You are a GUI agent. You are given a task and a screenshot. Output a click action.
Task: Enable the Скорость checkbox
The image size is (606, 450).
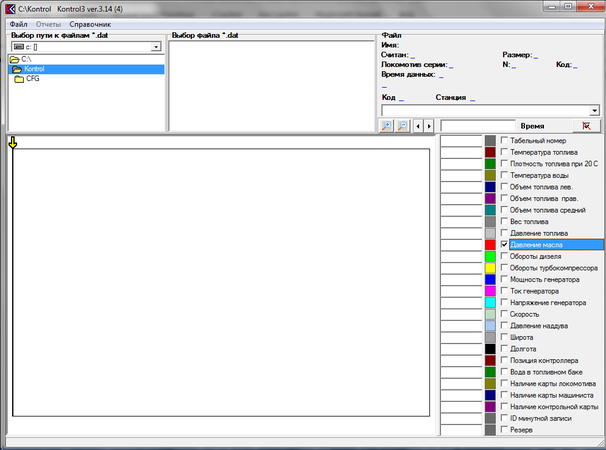(x=505, y=314)
